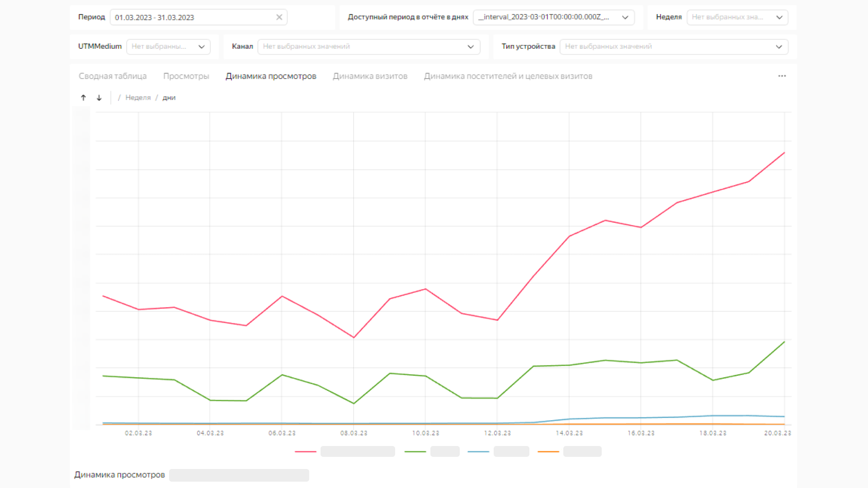Toggle the red line legend marker

click(306, 451)
